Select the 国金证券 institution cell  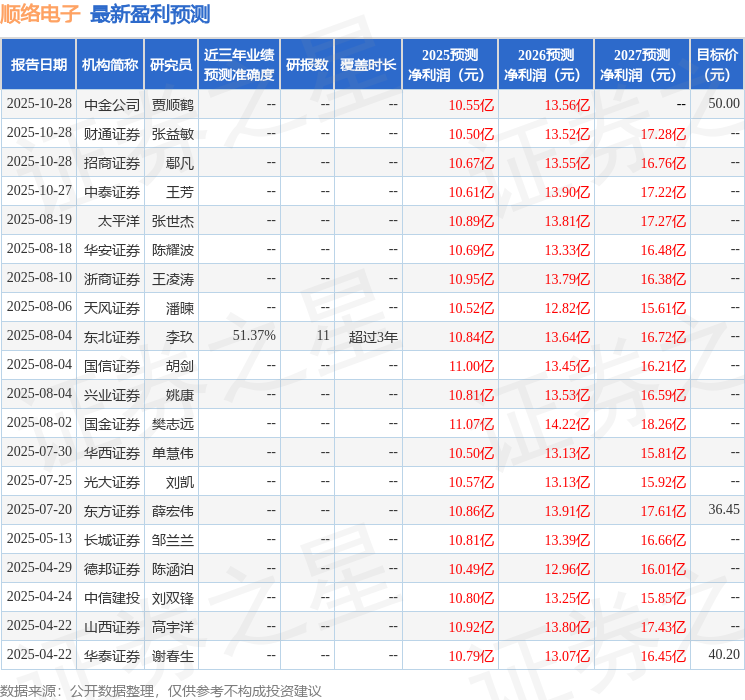(x=112, y=424)
